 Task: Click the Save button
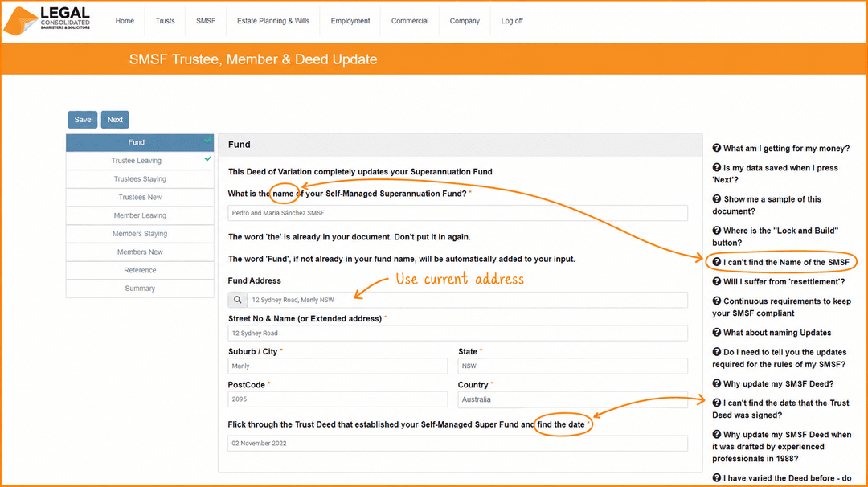tap(83, 120)
